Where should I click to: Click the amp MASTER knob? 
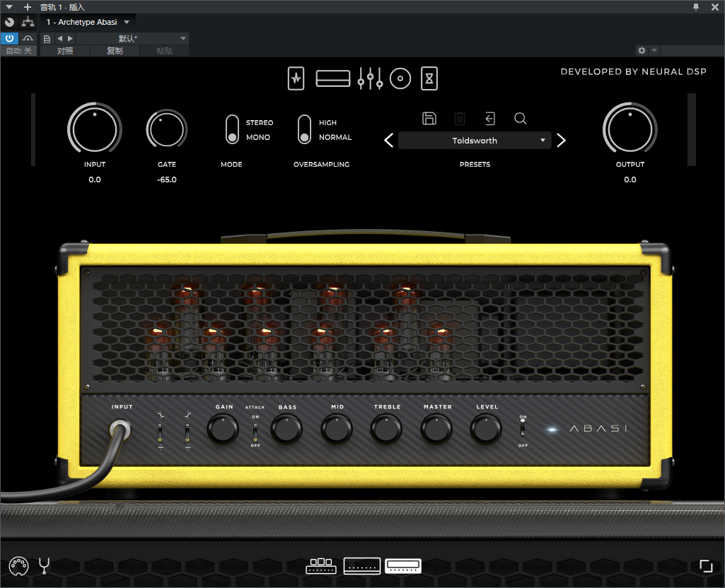click(x=436, y=429)
